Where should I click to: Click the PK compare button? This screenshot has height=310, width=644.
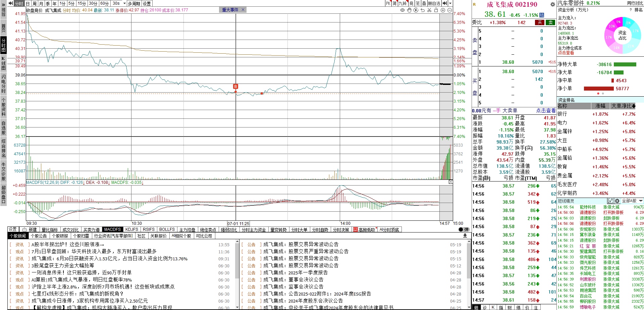tap(388, 3)
